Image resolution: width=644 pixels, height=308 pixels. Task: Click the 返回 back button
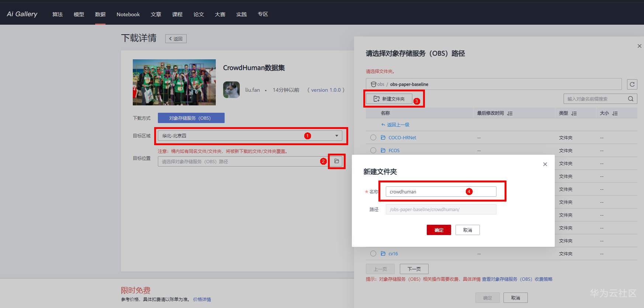(176, 39)
